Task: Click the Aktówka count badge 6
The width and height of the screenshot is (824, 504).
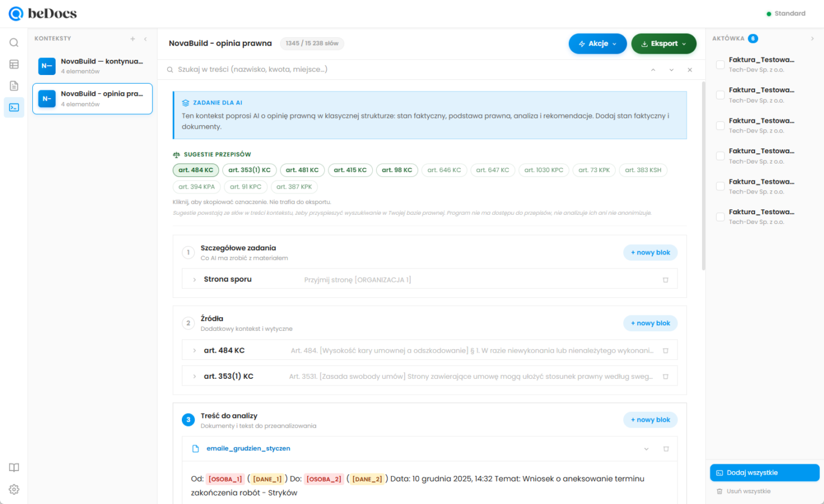Action: pos(753,38)
